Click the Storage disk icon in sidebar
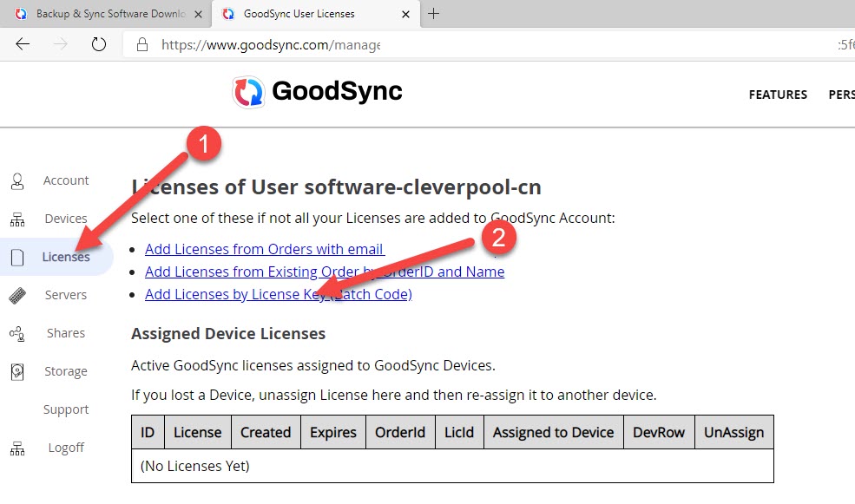 [x=17, y=371]
